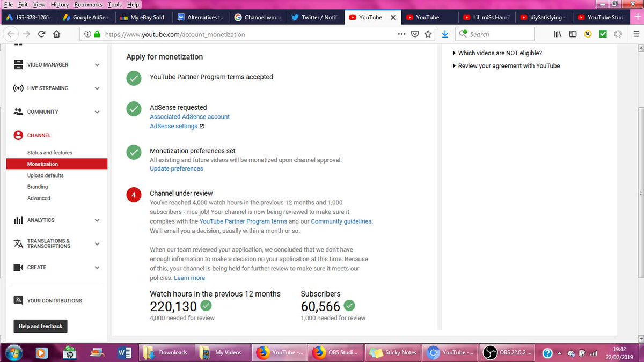644x362 pixels.
Task: Click the Learn more link
Action: click(189, 278)
